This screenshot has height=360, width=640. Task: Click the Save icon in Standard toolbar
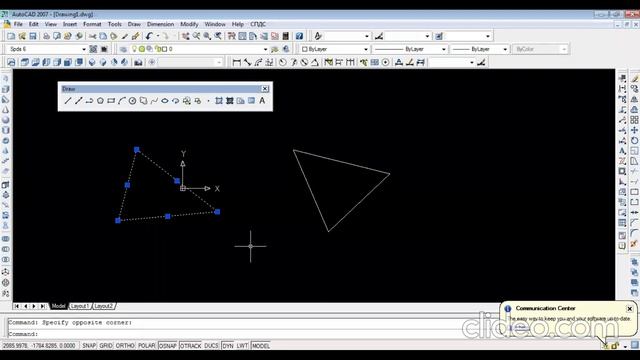pos(33,36)
